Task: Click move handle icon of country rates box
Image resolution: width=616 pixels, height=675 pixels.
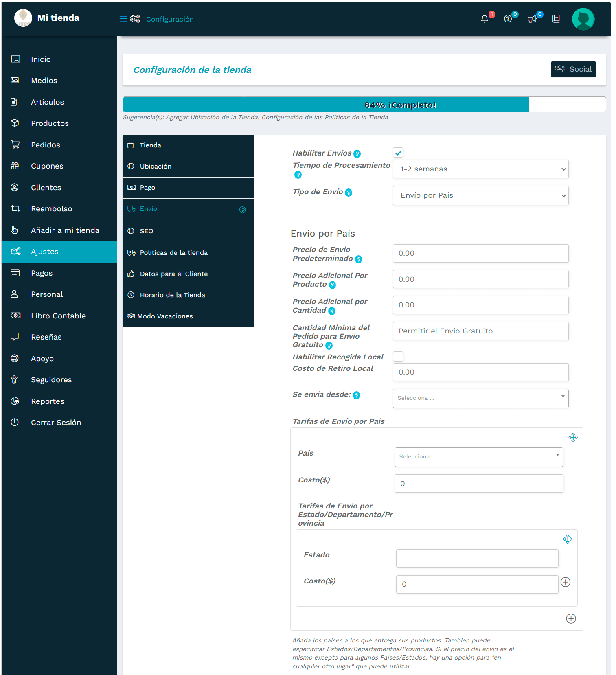Action: pos(573,437)
